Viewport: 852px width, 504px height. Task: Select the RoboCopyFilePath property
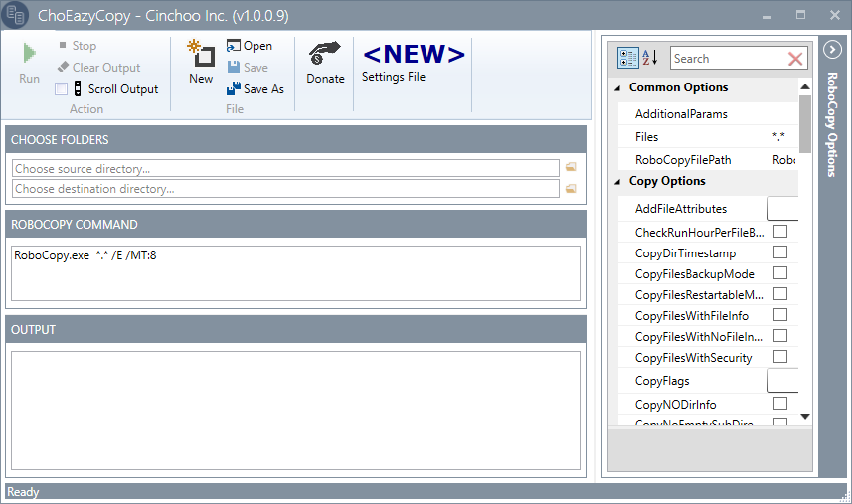tap(708, 160)
